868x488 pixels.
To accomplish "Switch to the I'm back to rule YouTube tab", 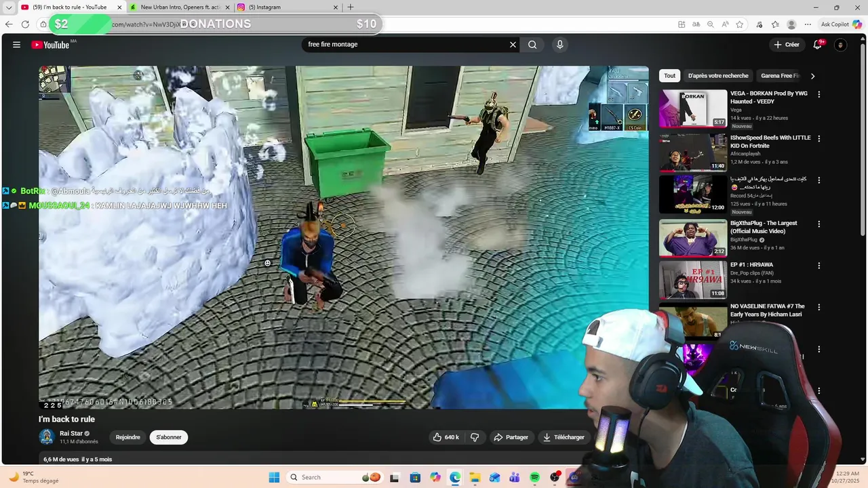I will (69, 7).
